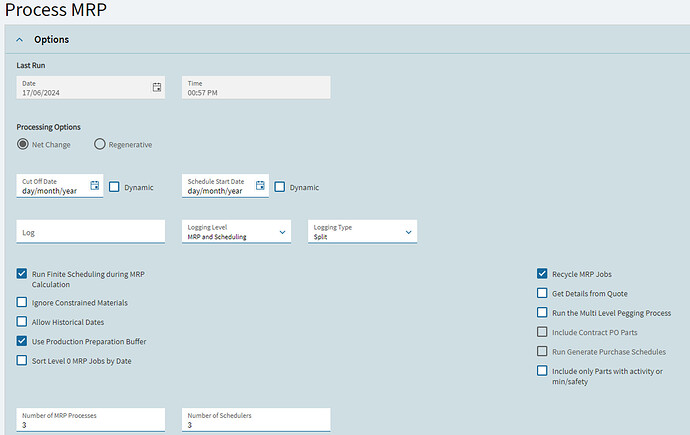Open the Logging Level dropdown
The height and width of the screenshot is (435, 690).
(237, 232)
